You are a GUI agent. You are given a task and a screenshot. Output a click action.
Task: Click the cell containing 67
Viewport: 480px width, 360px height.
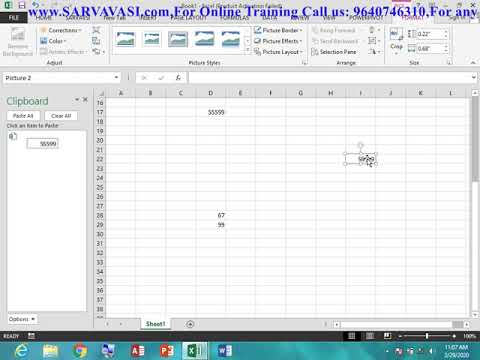pyautogui.click(x=211, y=215)
